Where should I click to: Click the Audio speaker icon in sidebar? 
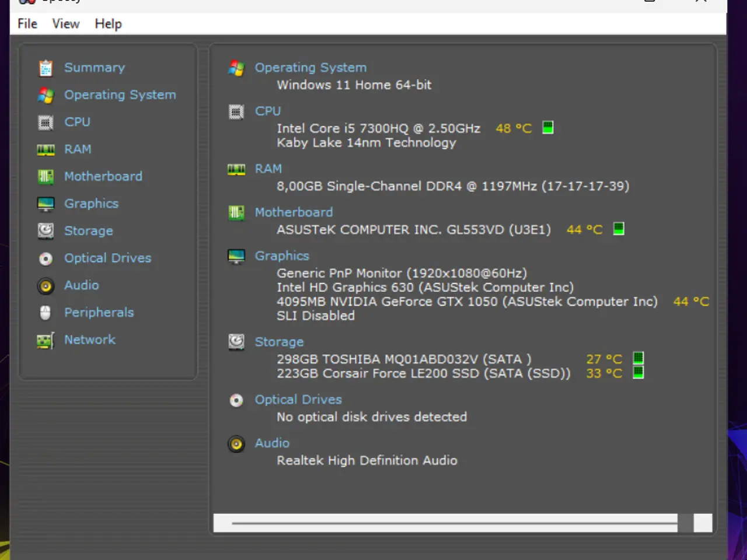(46, 286)
